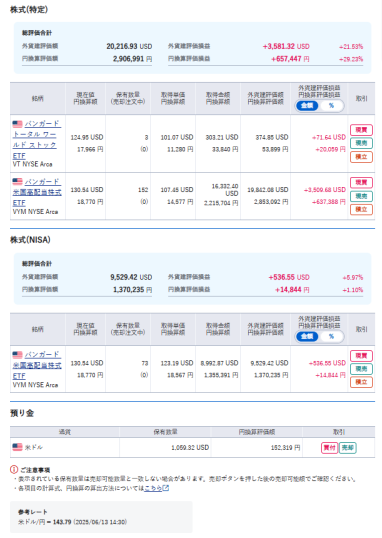Click 現買 for VYM in 株式(特定) table

pos(361,183)
